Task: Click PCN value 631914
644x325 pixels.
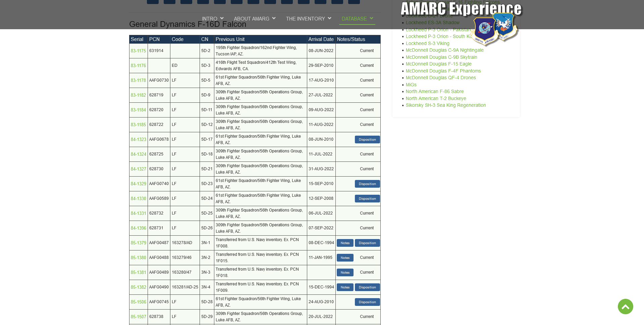Action: (x=156, y=51)
